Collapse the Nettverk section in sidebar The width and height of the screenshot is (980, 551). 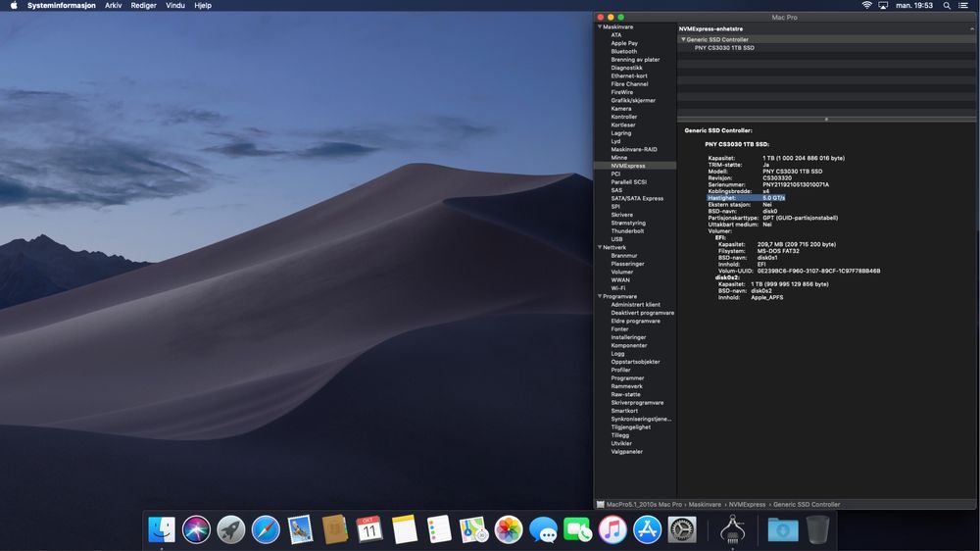pyautogui.click(x=600, y=247)
